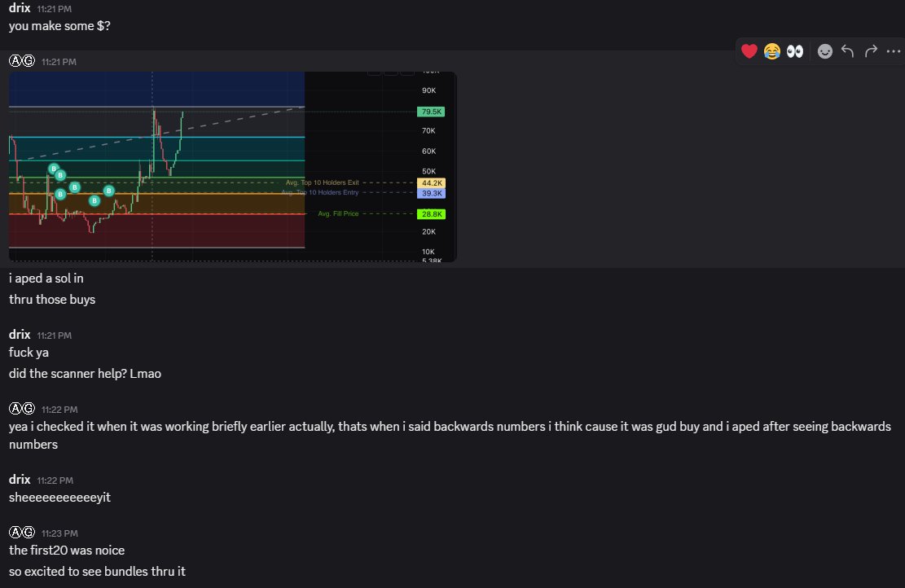Click the 11:22 PM timestamp next to drix
This screenshot has height=588, width=905.
tap(55, 480)
